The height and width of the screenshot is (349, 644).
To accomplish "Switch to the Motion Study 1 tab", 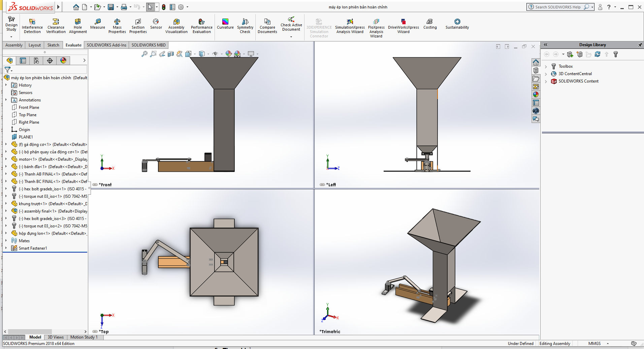I will point(84,337).
